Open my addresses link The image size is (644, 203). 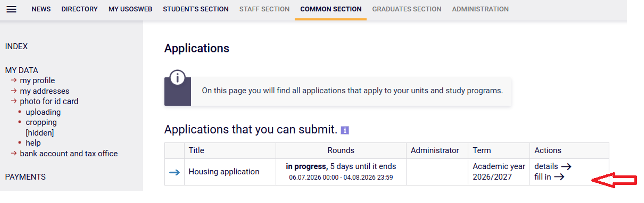point(44,91)
